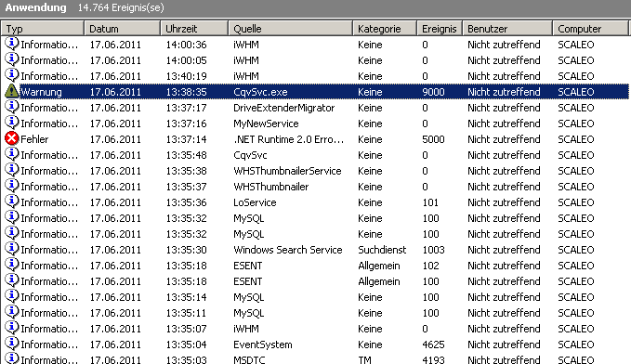The height and width of the screenshot is (364, 631).
Task: Click 'TM' category cell
Action: coord(364,359)
